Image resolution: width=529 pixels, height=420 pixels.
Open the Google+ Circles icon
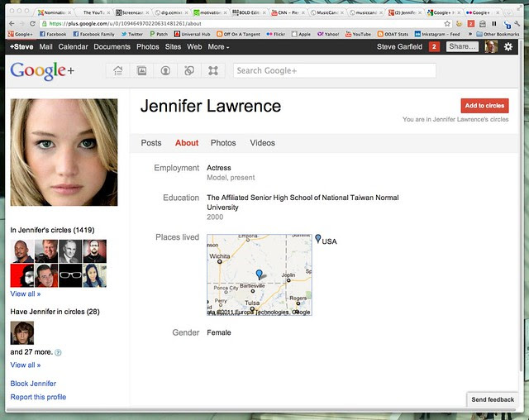tap(189, 70)
